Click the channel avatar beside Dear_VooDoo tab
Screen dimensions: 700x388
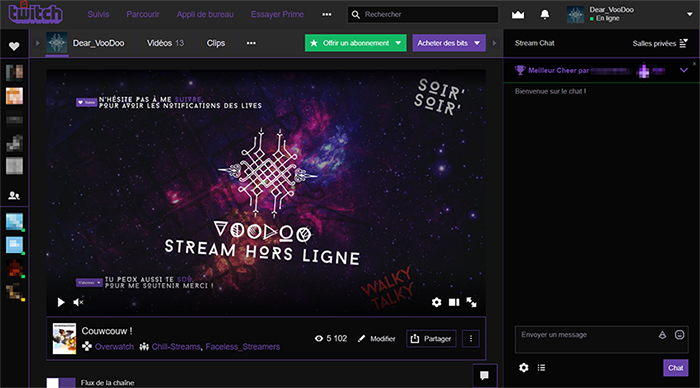[57, 43]
